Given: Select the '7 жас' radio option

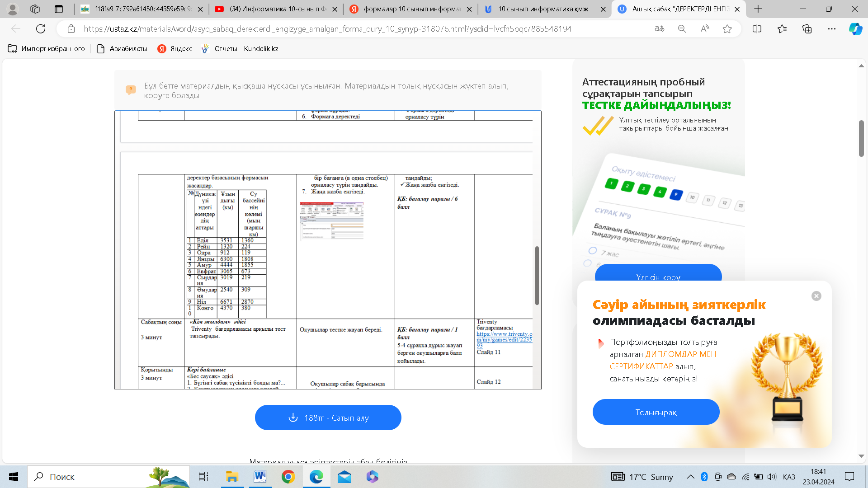Looking at the screenshot, I should pos(593,250).
